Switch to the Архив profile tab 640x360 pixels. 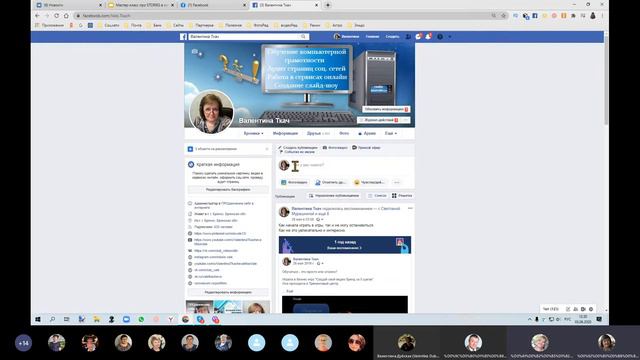point(367,133)
